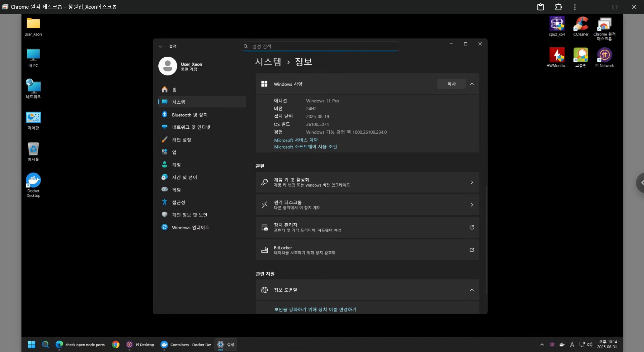Viewport: 644px width, 352px height.
Task: Open Chrome Remote Desktop clipboard icon
Action: click(x=540, y=7)
